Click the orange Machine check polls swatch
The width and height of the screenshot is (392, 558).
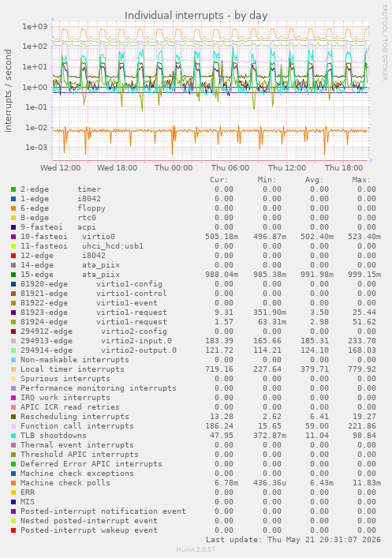[x=13, y=483]
